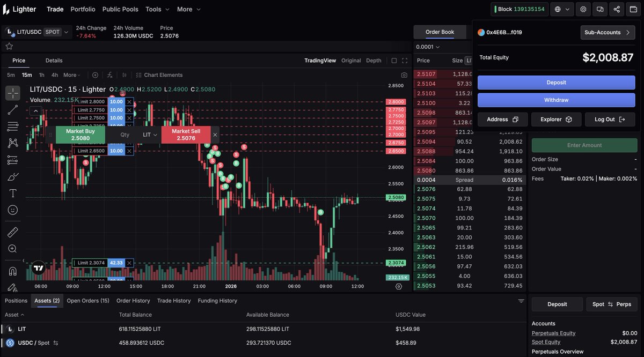The height and width of the screenshot is (357, 644).
Task: Favorite the LIT/USDC pair with star
Action: coord(9,46)
